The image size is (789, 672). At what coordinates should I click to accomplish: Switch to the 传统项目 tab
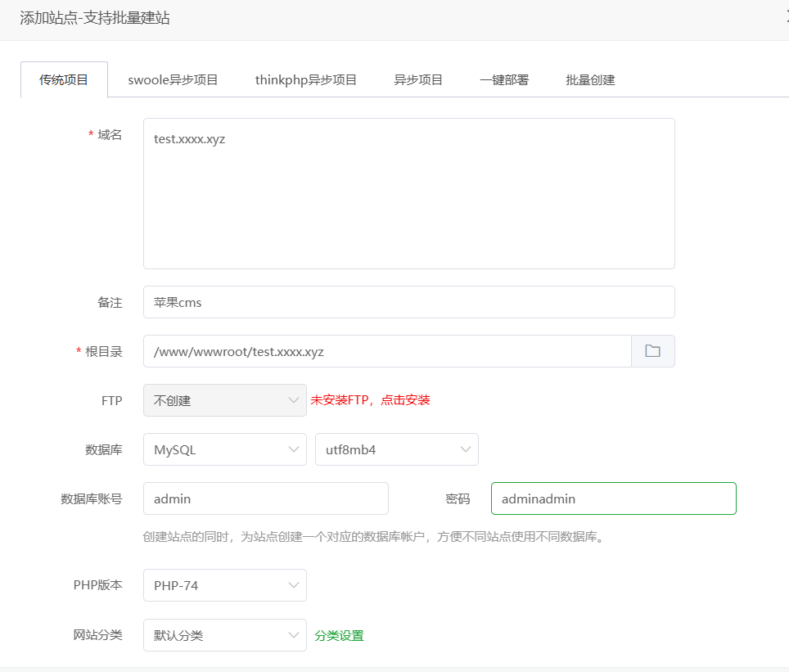pyautogui.click(x=64, y=80)
